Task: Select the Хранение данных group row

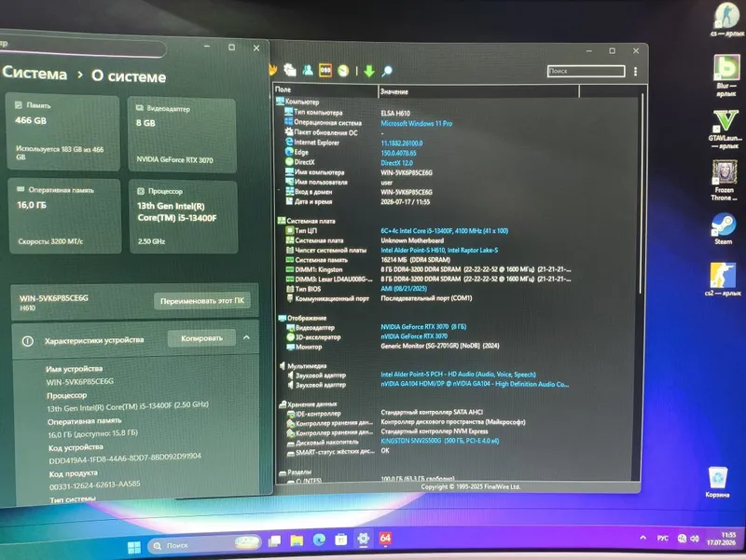Action: click(x=308, y=404)
